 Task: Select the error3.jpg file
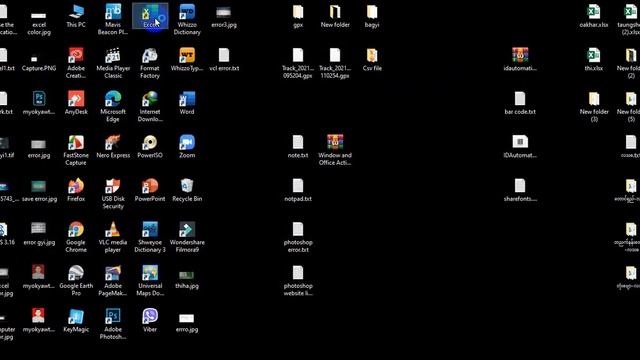(x=224, y=16)
